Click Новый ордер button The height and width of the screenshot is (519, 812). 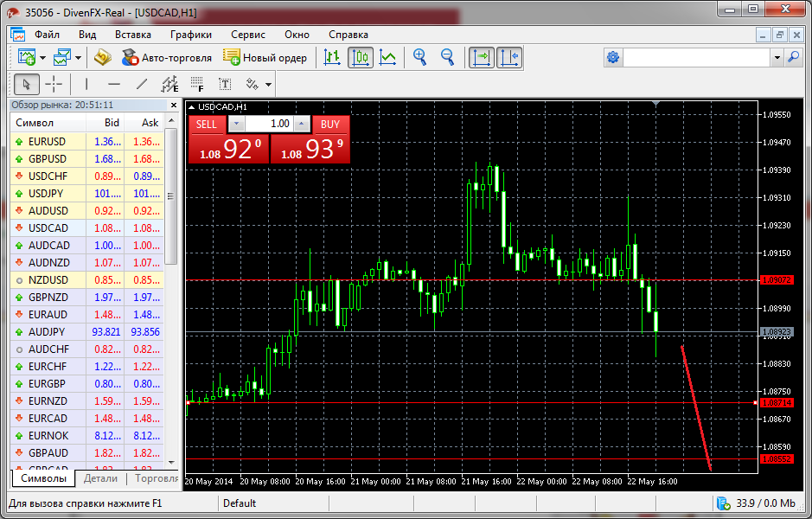click(x=265, y=58)
